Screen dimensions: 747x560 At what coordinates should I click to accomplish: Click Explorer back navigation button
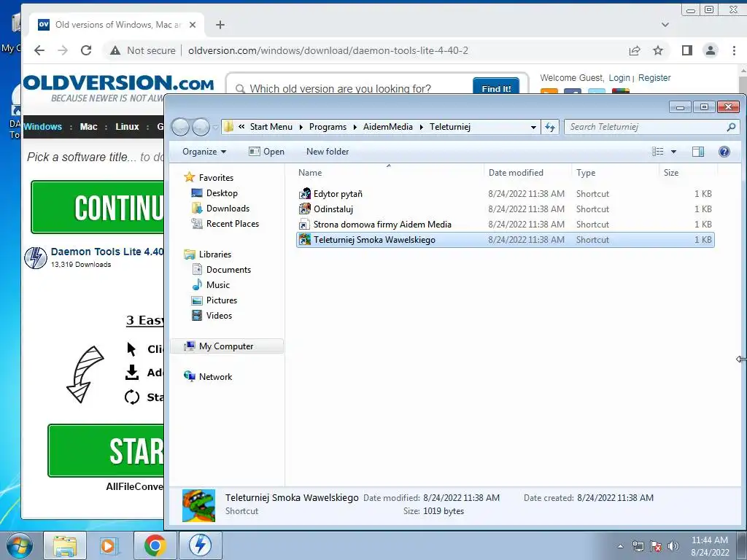[181, 127]
